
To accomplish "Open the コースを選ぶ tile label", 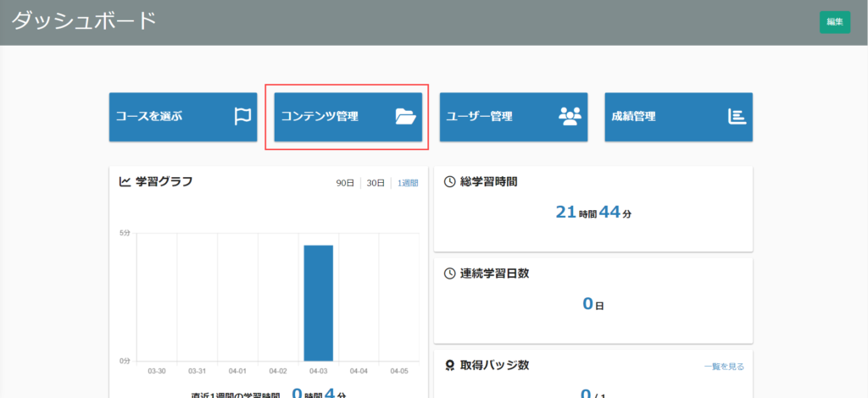I will pos(148,117).
